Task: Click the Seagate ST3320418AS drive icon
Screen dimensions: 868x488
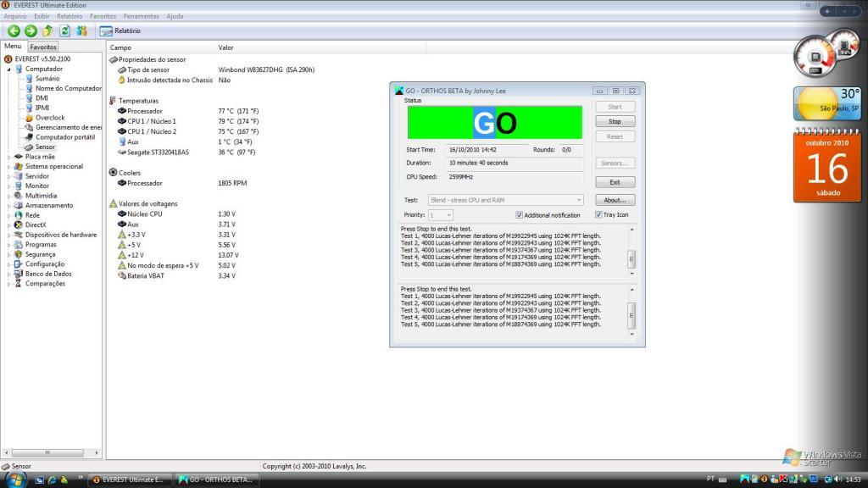Action: (x=122, y=152)
